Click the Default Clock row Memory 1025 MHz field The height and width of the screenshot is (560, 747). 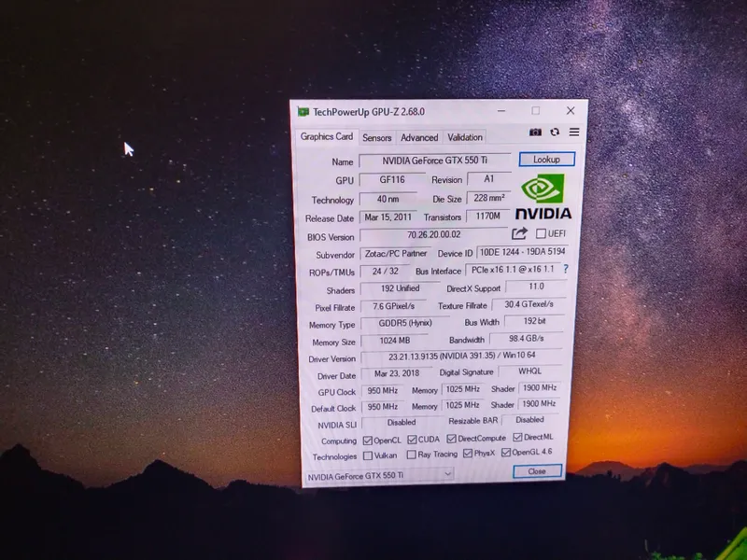(462, 405)
